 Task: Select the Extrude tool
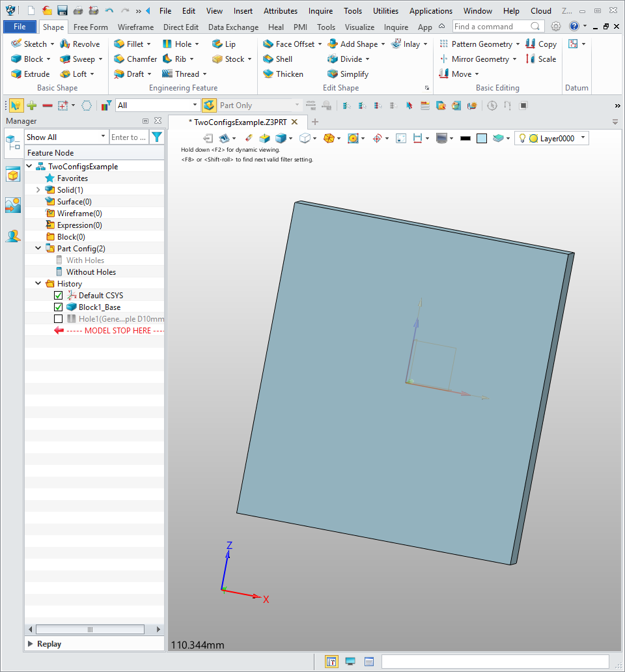[x=31, y=74]
